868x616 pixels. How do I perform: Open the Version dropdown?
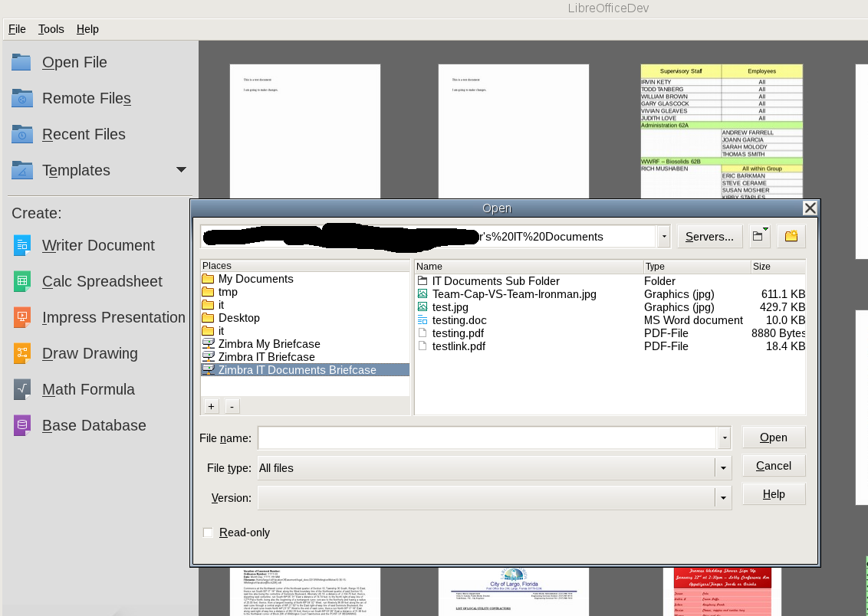tap(495, 498)
